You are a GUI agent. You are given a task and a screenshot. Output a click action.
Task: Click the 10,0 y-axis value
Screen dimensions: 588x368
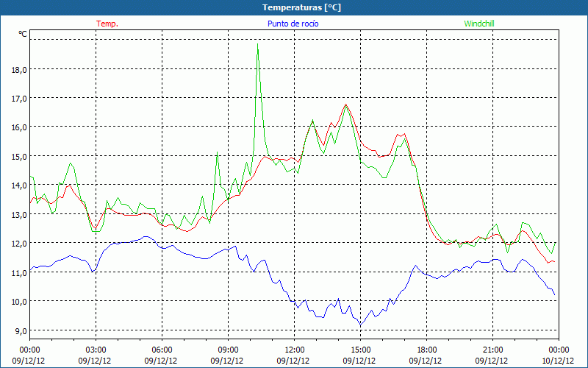pos(19,302)
